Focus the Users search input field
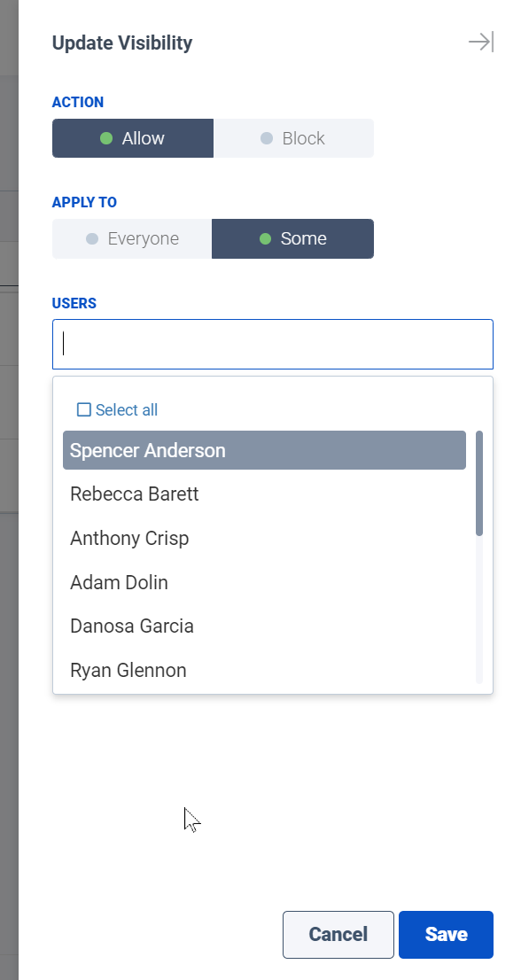Viewport: 521px width, 980px height. pyautogui.click(x=273, y=345)
